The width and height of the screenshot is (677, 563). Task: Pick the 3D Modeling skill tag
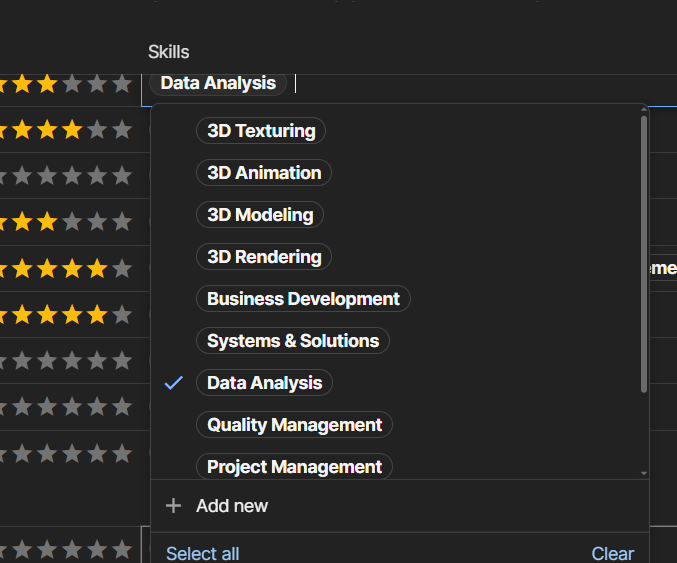tap(260, 215)
